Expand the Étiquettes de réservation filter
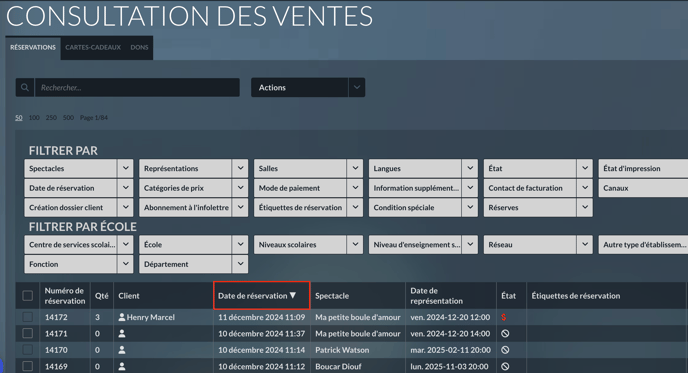688x373 pixels. pyautogui.click(x=308, y=208)
